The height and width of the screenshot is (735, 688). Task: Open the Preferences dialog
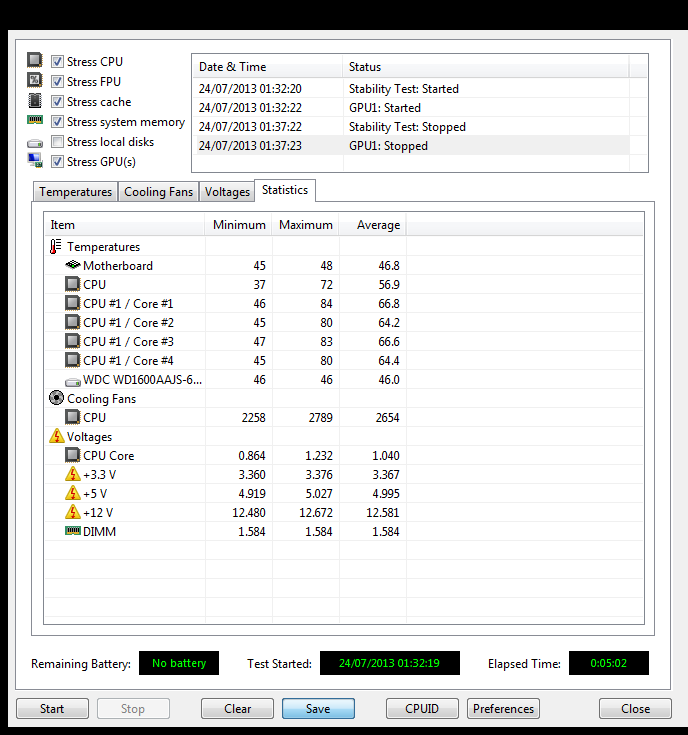(503, 709)
